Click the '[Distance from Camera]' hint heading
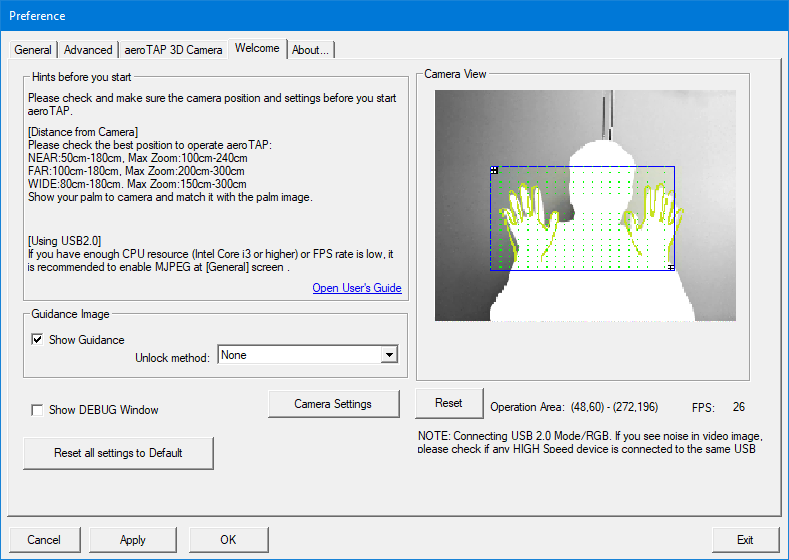 pos(83,132)
